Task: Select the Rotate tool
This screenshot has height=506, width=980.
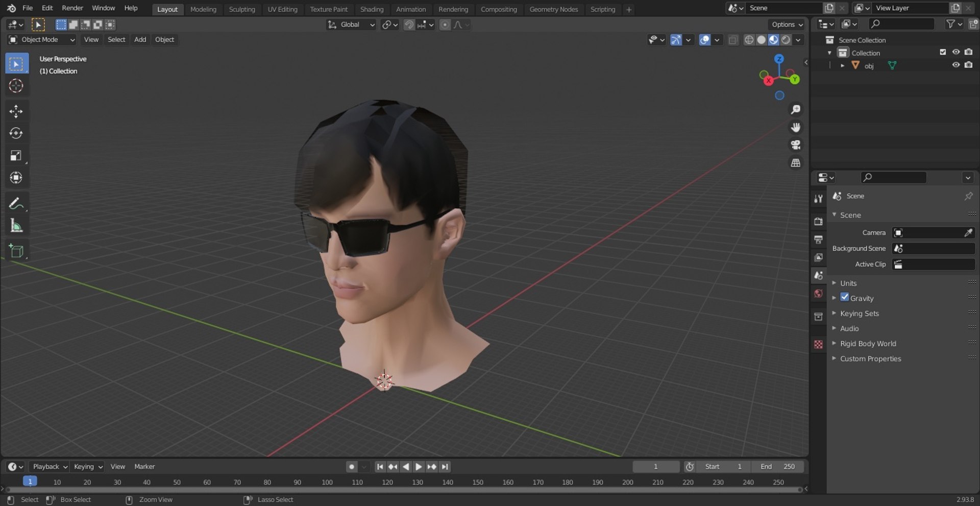Action: coord(16,133)
